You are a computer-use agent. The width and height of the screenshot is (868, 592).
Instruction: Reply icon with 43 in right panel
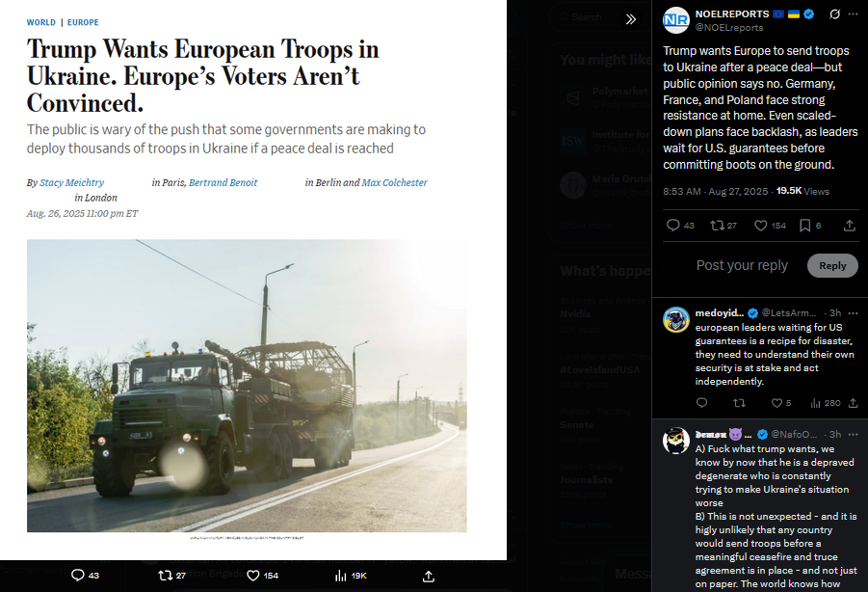(672, 225)
